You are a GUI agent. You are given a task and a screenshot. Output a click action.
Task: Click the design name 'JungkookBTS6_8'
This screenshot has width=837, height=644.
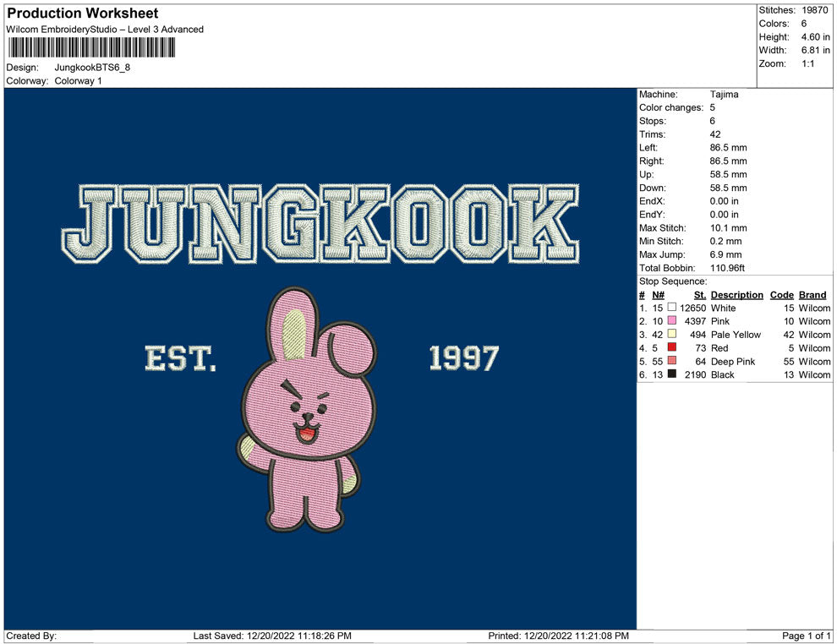[92, 68]
